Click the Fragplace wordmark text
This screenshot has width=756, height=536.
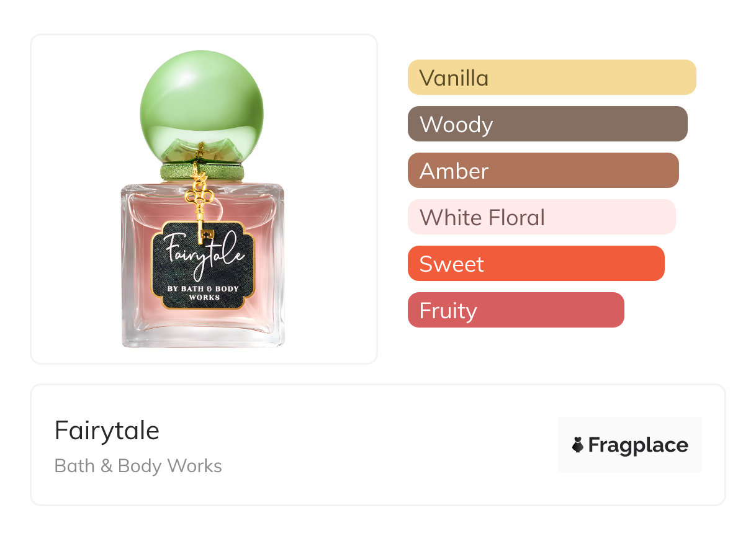[638, 445]
